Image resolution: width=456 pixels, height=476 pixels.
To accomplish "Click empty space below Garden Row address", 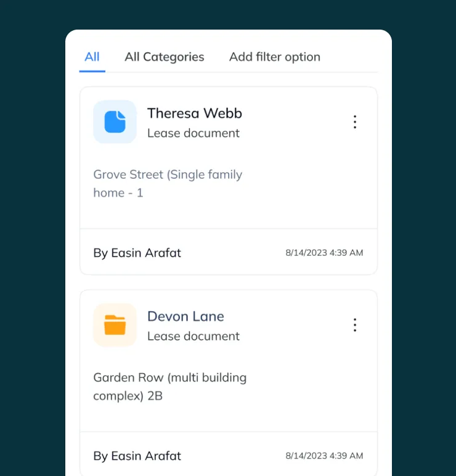I will [x=228, y=416].
